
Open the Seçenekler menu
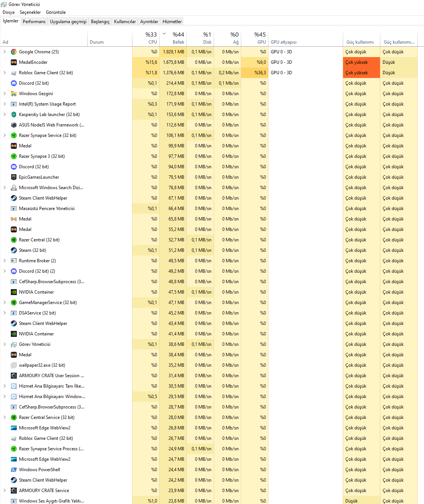[30, 12]
